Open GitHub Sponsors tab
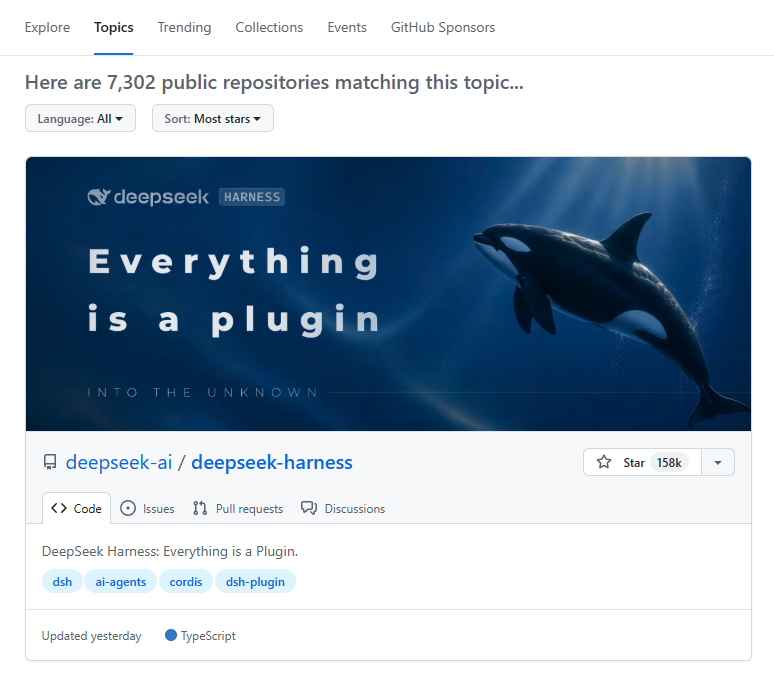This screenshot has width=774, height=682. [x=443, y=27]
